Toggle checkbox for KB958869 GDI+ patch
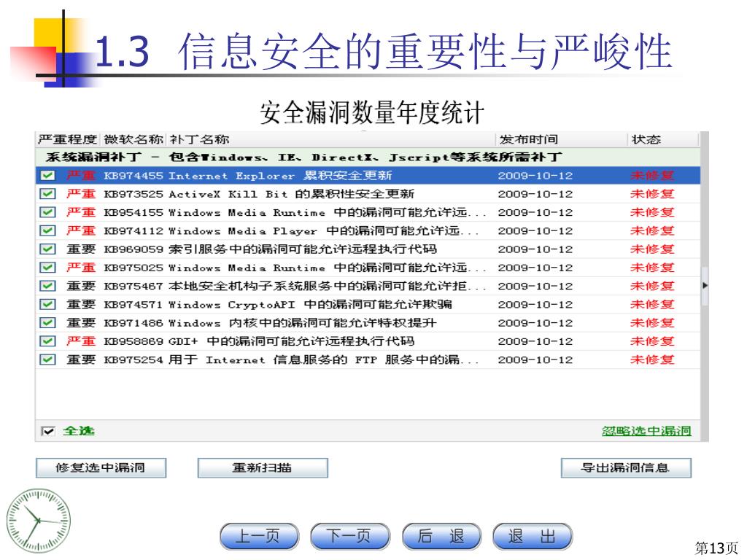This screenshot has height=560, width=747. (47, 341)
